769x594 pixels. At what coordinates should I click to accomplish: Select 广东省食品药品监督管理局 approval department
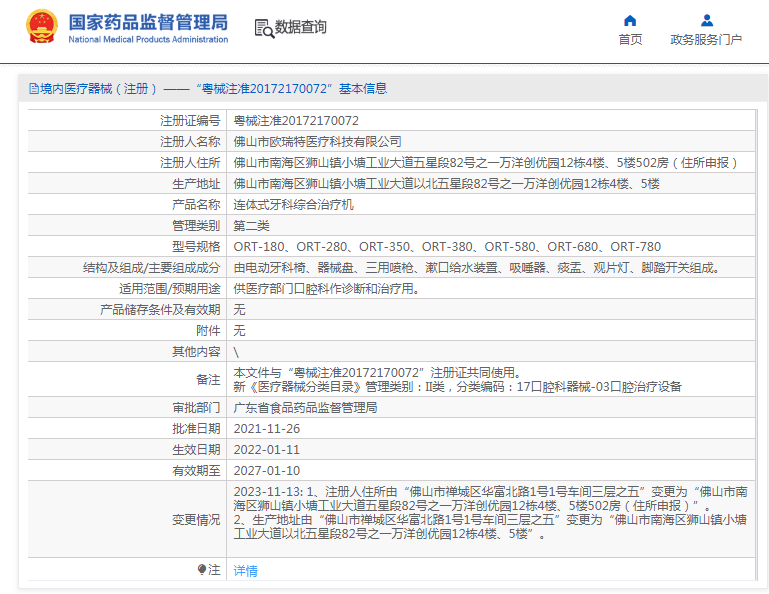(305, 408)
